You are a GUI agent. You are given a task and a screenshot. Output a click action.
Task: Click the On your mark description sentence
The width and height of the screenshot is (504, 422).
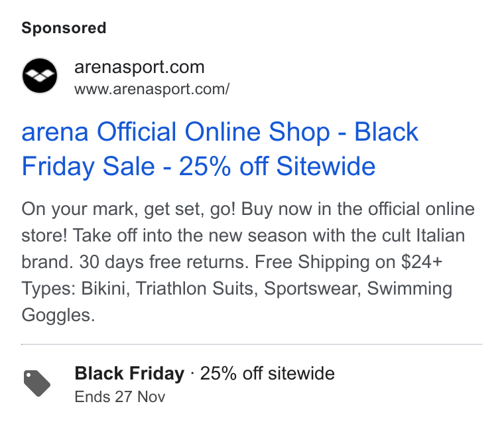pos(129,209)
